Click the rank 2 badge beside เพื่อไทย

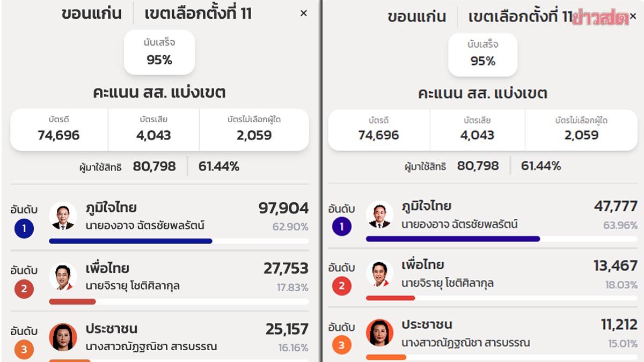[x=24, y=290]
